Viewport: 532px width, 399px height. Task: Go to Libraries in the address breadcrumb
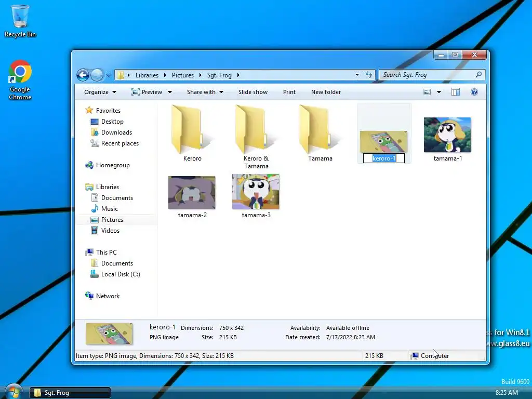click(147, 75)
